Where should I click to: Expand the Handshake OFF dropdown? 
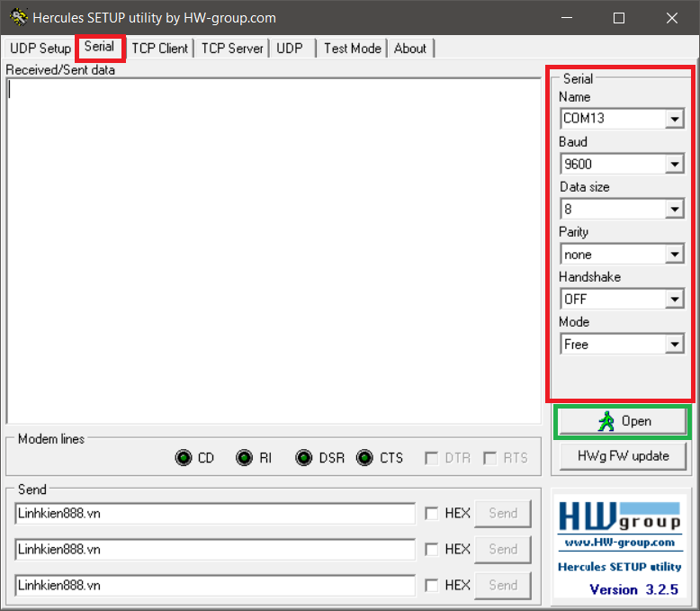[675, 300]
